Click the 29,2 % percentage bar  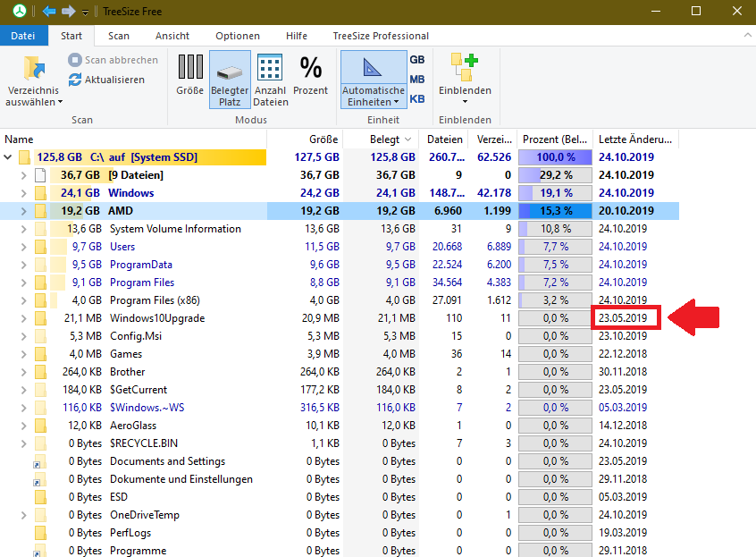point(556,175)
